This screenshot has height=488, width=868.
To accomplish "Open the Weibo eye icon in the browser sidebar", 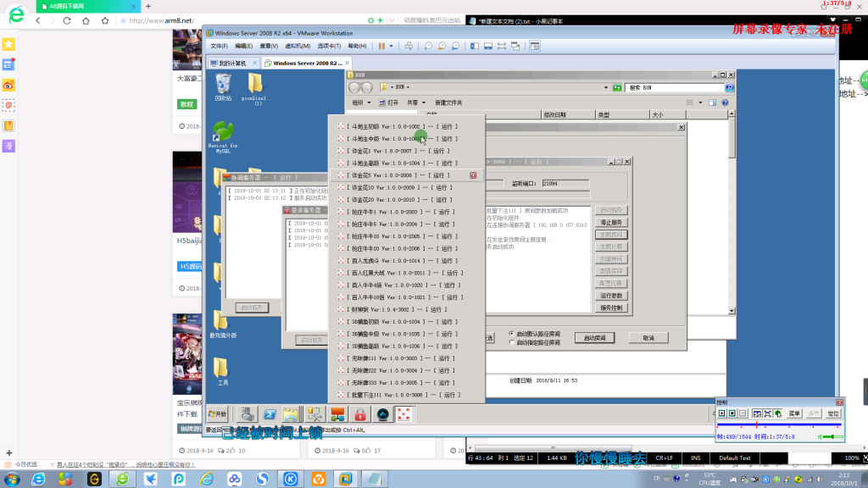I will pyautogui.click(x=8, y=85).
